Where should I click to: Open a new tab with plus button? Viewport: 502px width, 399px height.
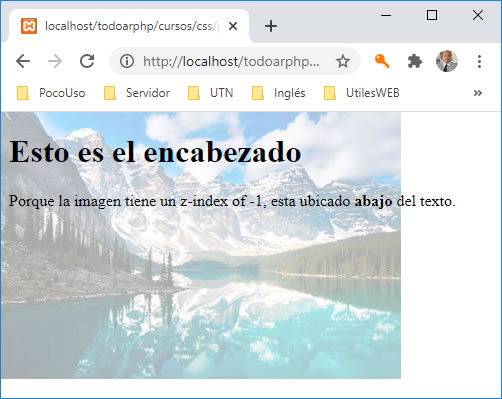point(271,26)
